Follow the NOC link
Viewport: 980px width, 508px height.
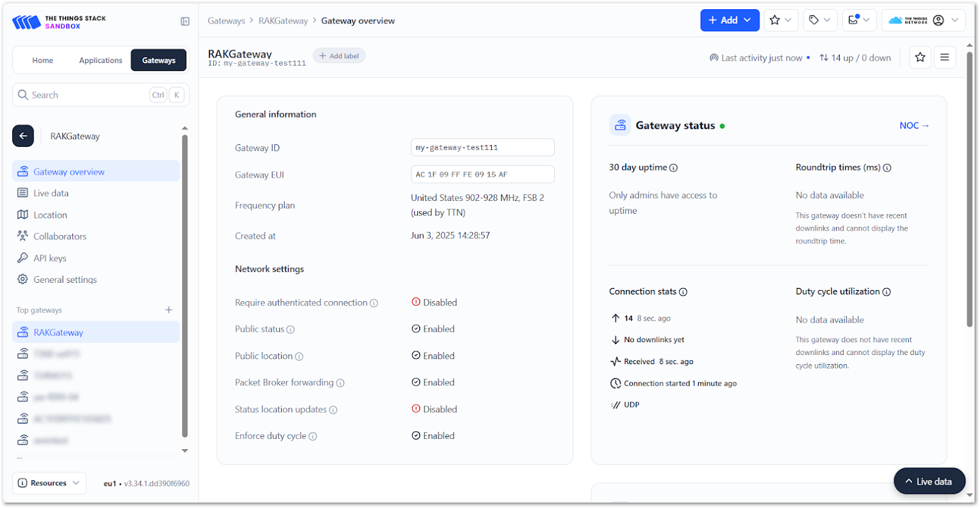tap(914, 125)
